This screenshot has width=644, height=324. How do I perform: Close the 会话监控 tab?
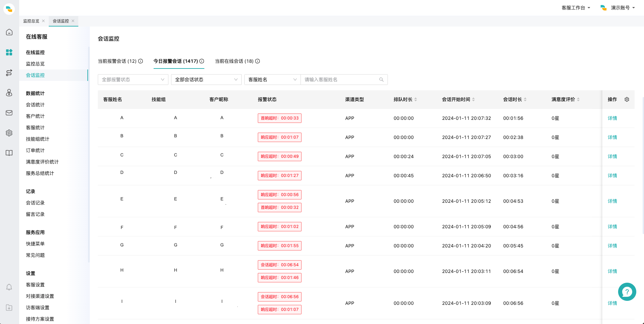coord(73,21)
